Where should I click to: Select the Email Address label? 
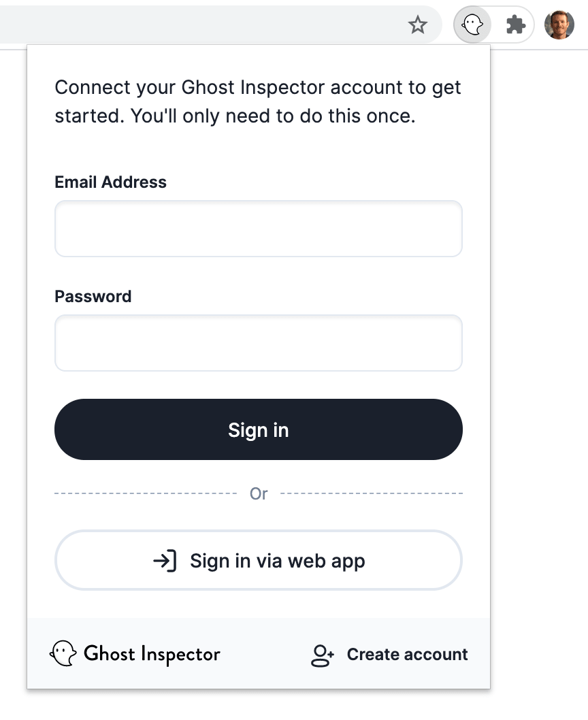pyautogui.click(x=110, y=182)
